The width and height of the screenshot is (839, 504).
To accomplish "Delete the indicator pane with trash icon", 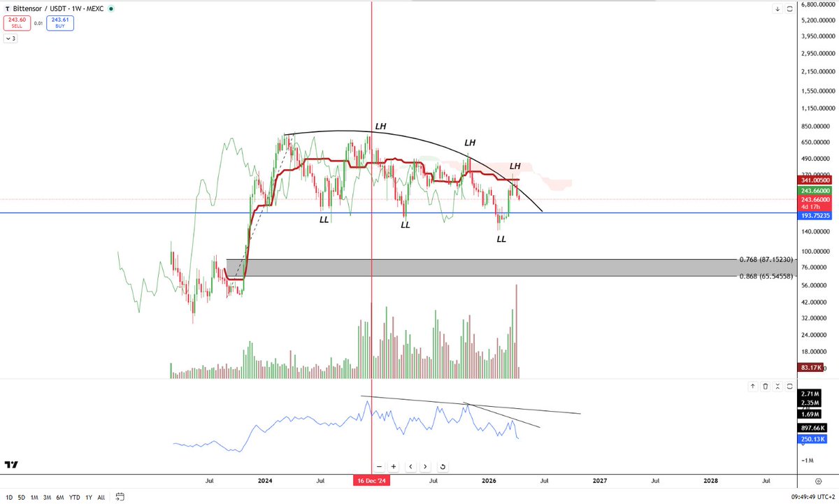I will pos(766,386).
